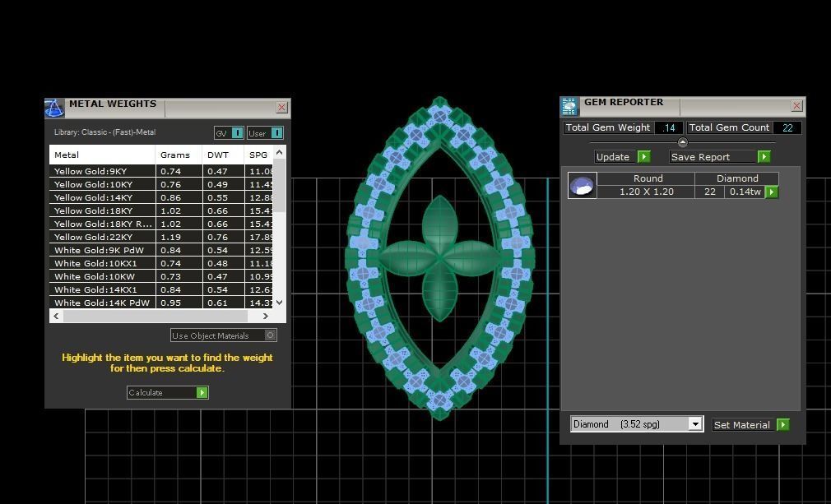Click the metal list vertical scrollbar thumb

pyautogui.click(x=279, y=185)
